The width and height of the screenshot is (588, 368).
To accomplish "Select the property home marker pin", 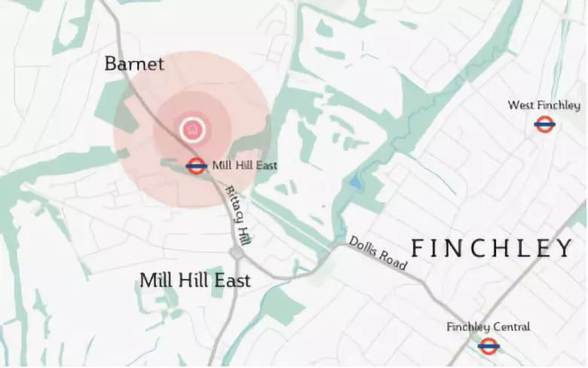I will click(192, 130).
